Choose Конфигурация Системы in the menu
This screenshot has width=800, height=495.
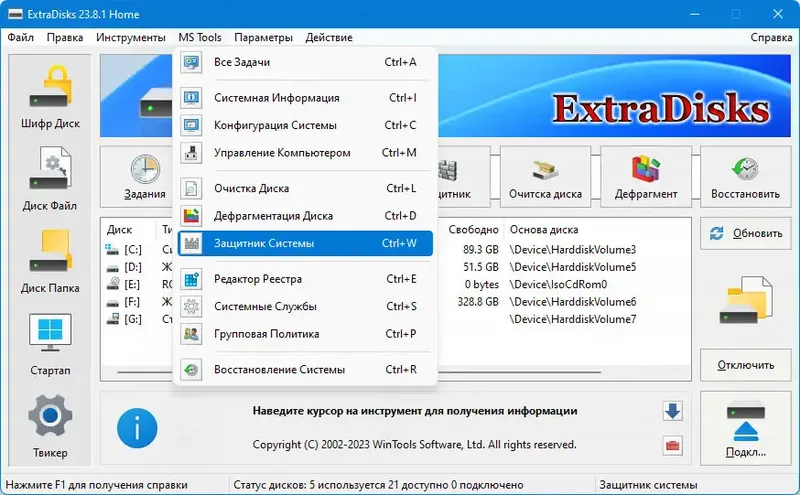[305, 125]
